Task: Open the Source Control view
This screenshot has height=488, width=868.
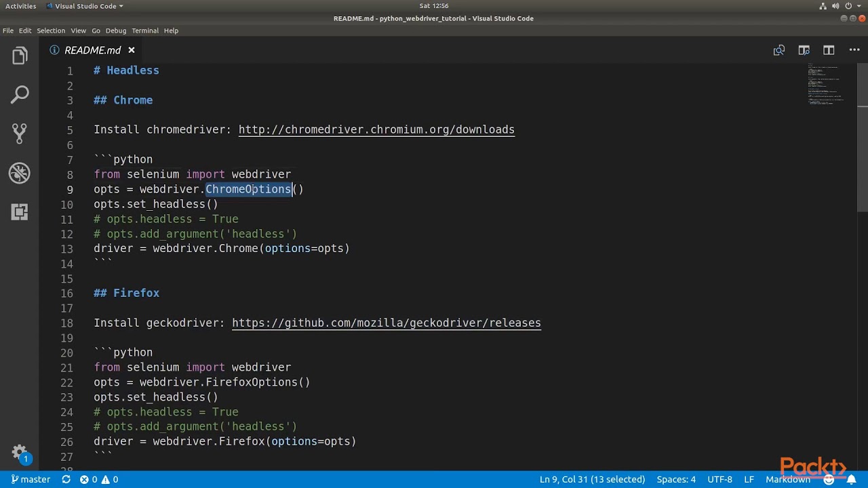Action: pos(20,134)
